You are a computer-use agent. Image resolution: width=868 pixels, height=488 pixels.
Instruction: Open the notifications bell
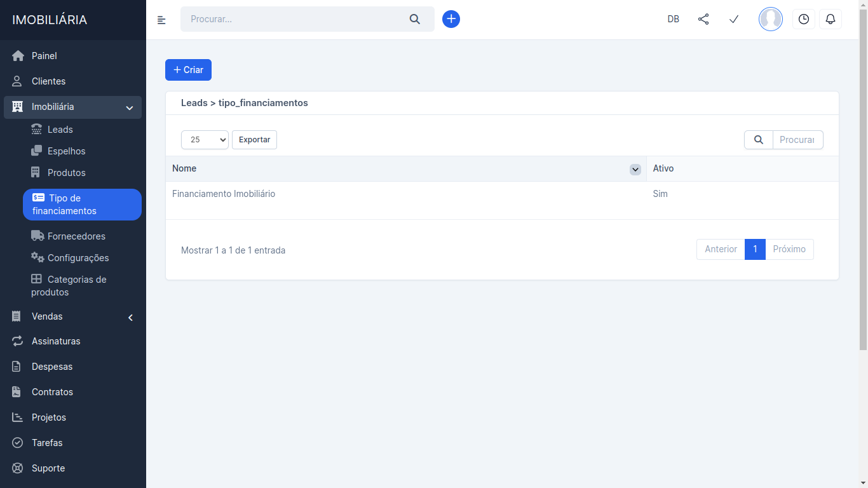pyautogui.click(x=831, y=19)
